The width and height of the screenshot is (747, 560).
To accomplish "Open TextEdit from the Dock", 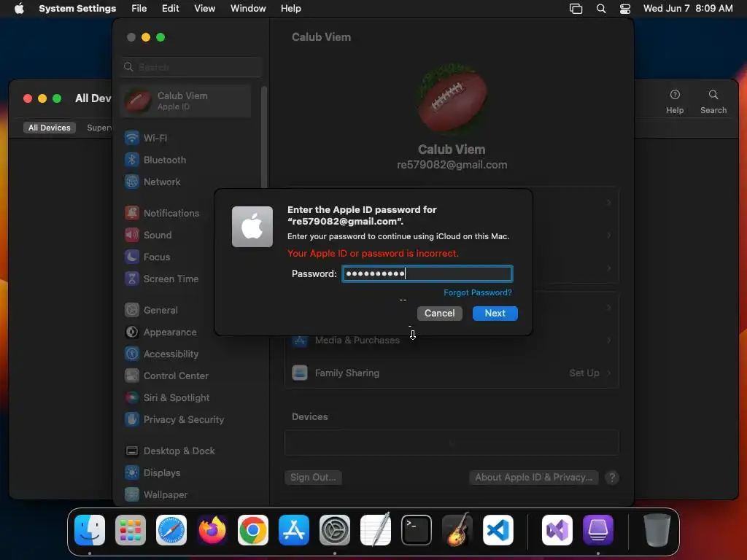I will point(376,530).
